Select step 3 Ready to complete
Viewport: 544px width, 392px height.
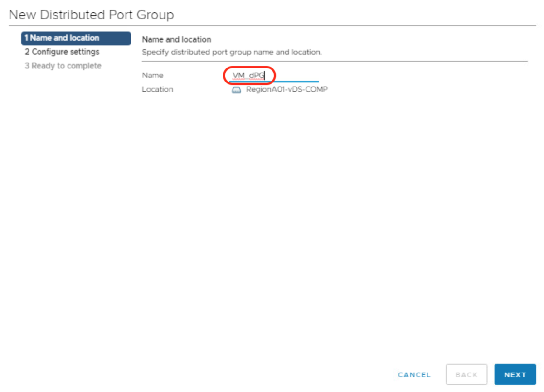pos(63,66)
